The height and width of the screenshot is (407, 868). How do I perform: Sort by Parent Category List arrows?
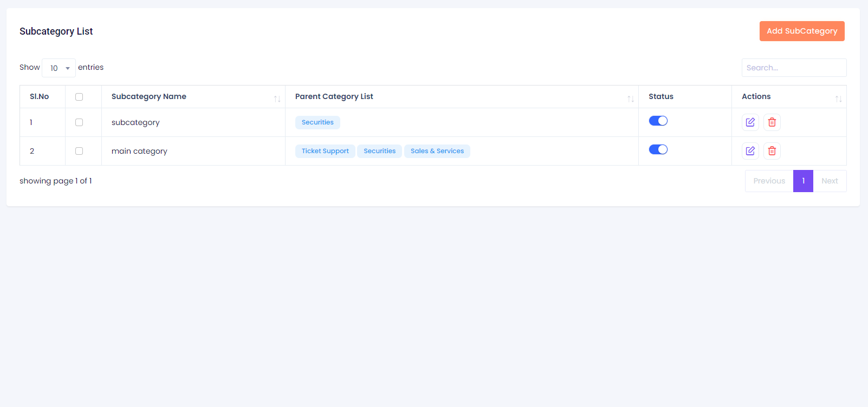coord(630,99)
